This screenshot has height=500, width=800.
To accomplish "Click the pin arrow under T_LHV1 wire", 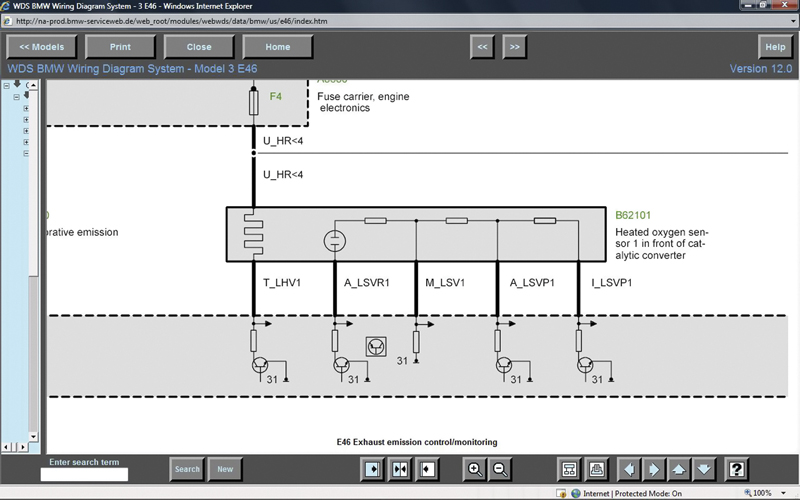I will (x=262, y=323).
